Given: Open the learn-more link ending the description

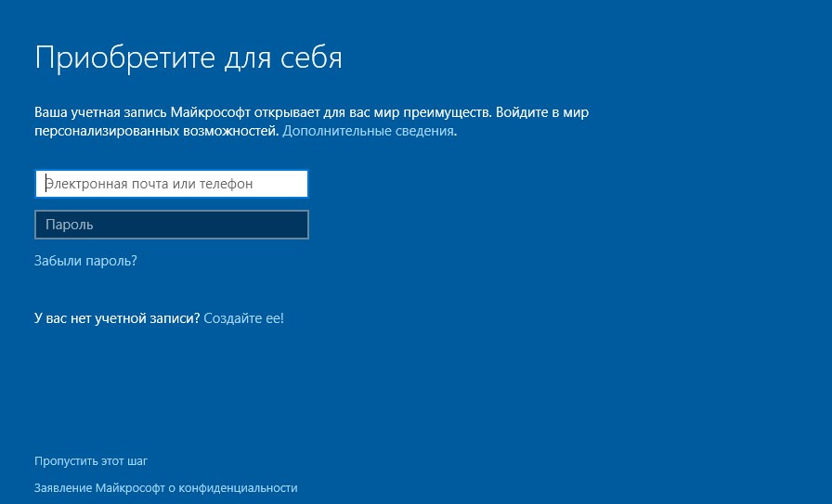Looking at the screenshot, I should coord(368,132).
